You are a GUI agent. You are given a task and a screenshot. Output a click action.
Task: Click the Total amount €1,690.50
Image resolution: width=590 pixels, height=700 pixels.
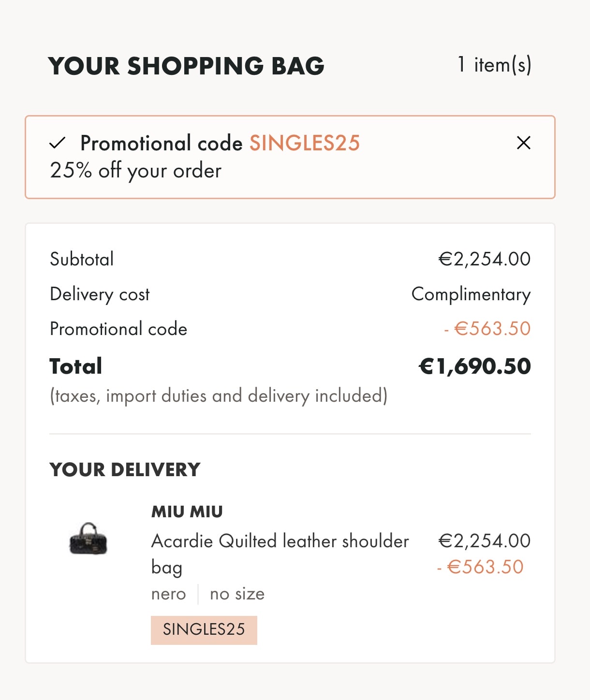474,366
